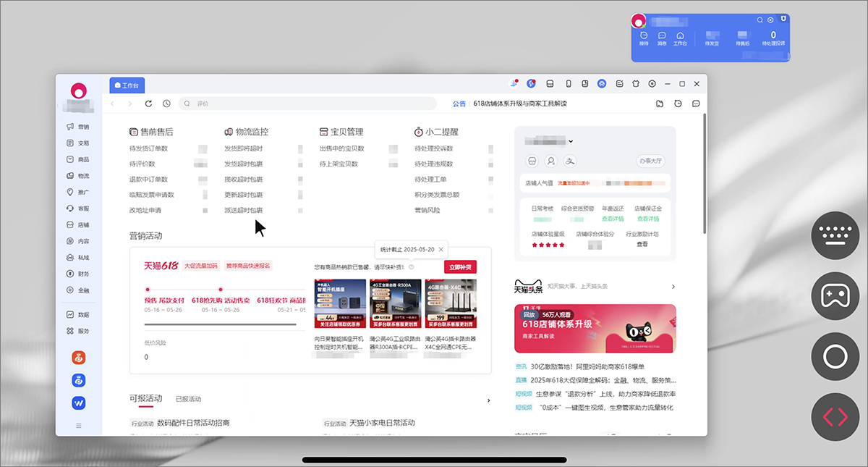Open 金融 in the left sidebar
Viewport: 868px width, 467px height.
78,290
